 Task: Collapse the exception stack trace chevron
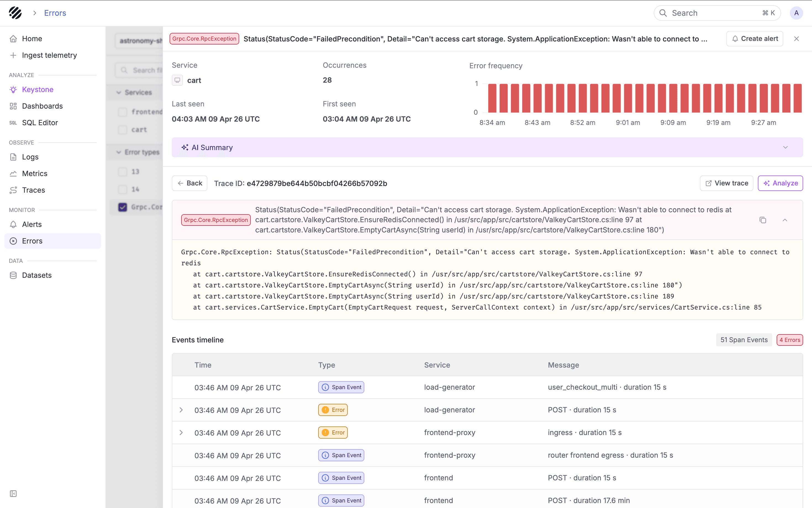[x=785, y=220]
